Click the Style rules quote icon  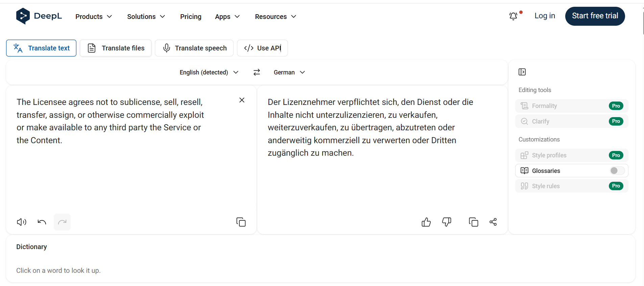[x=524, y=186]
